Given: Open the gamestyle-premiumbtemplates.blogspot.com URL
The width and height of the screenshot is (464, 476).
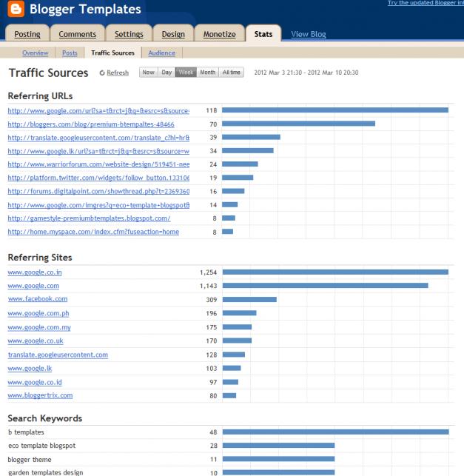Looking at the screenshot, I should (x=90, y=218).
